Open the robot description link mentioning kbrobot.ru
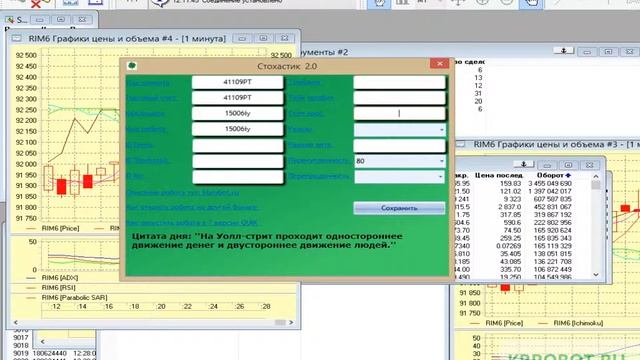Viewport: 640px width, 360px height. click(x=182, y=193)
